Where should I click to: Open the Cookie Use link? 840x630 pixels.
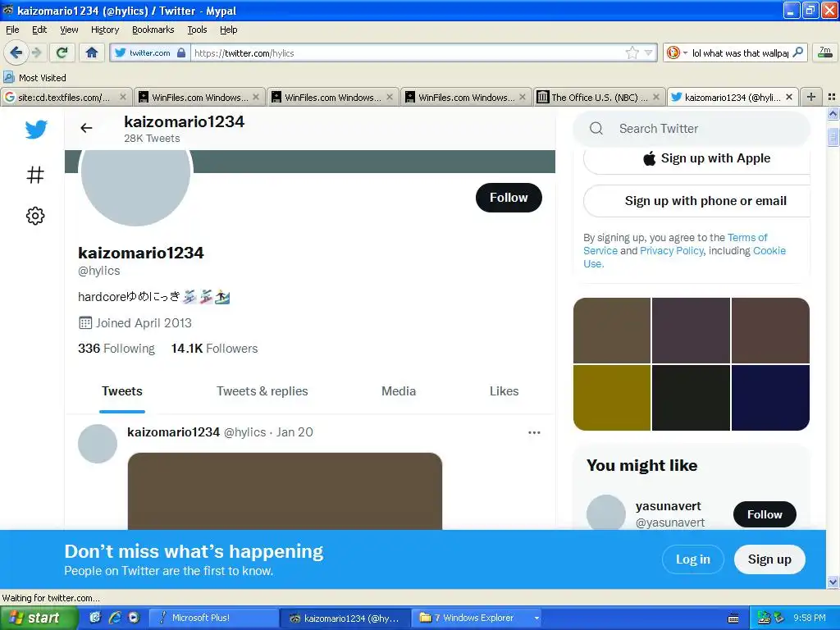click(x=769, y=251)
